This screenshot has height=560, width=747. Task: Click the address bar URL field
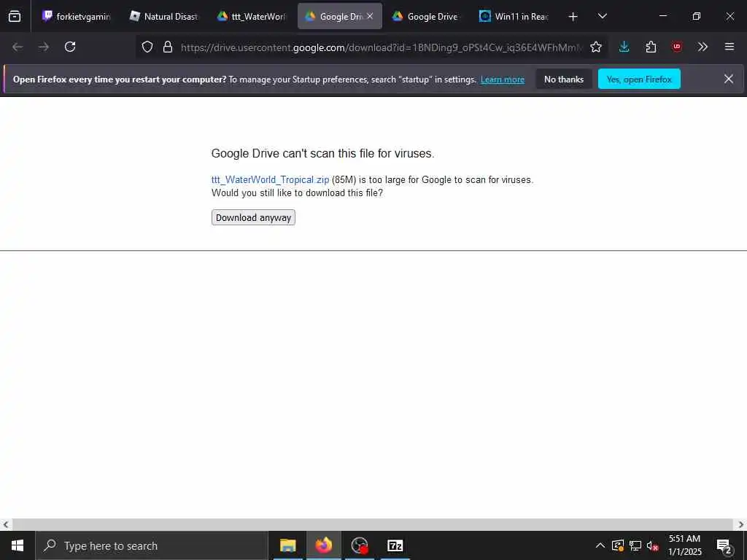coord(381,47)
